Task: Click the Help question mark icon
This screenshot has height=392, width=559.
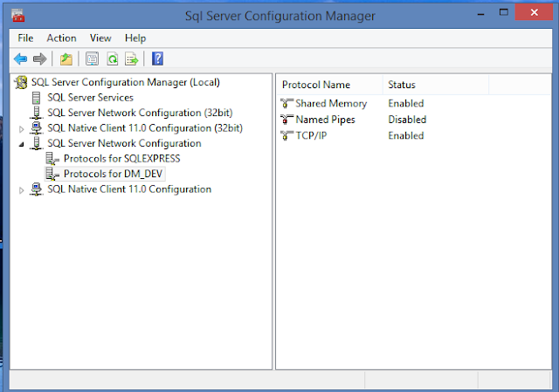Action: [158, 59]
